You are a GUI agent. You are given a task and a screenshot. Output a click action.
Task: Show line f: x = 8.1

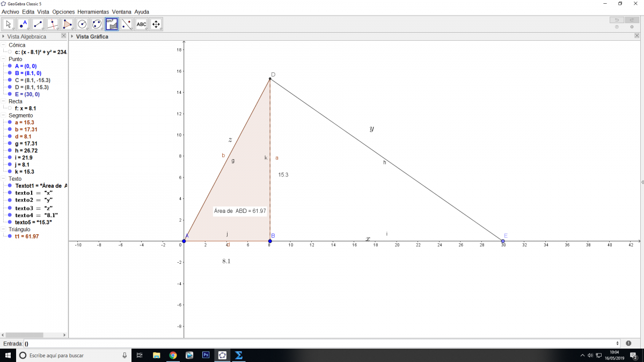(x=10, y=108)
